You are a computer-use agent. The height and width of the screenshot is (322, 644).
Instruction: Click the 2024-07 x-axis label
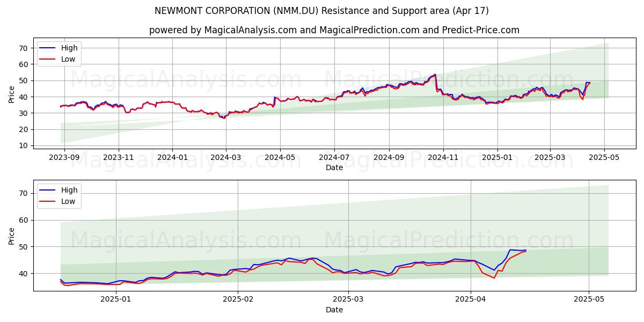pyautogui.click(x=334, y=158)
